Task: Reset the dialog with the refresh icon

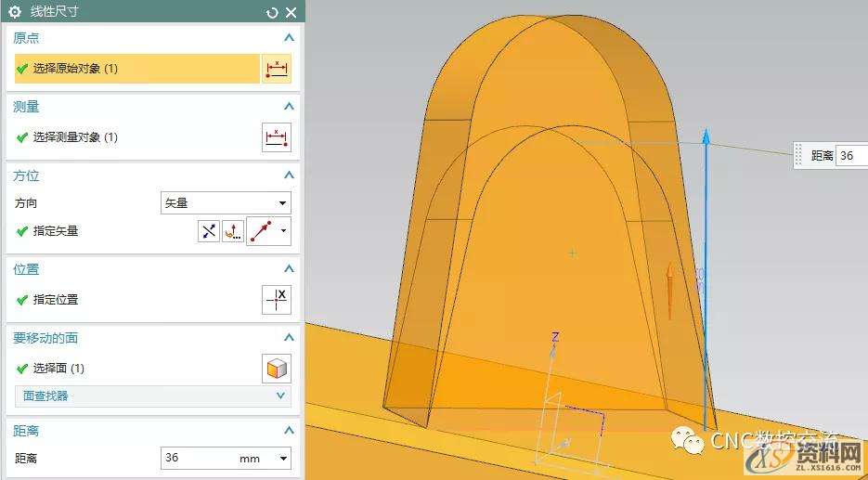Action: [272, 12]
